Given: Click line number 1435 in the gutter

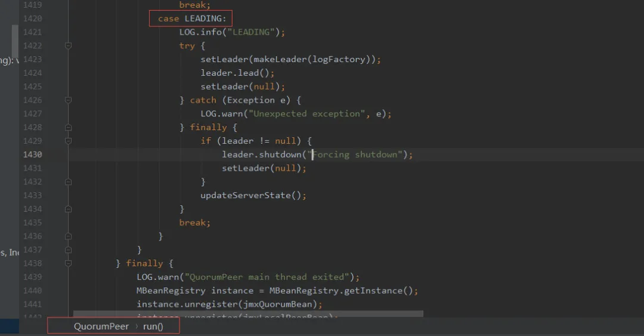Looking at the screenshot, I should (32, 223).
